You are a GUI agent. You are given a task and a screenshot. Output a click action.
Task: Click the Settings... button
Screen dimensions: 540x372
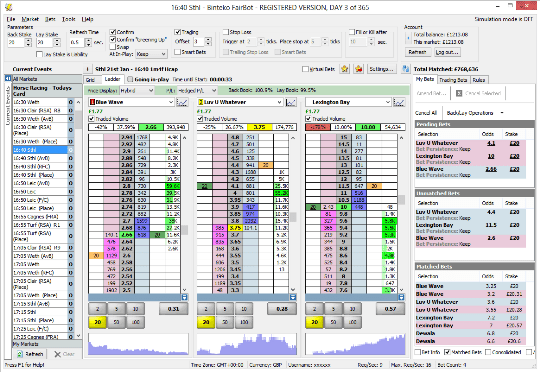381,69
